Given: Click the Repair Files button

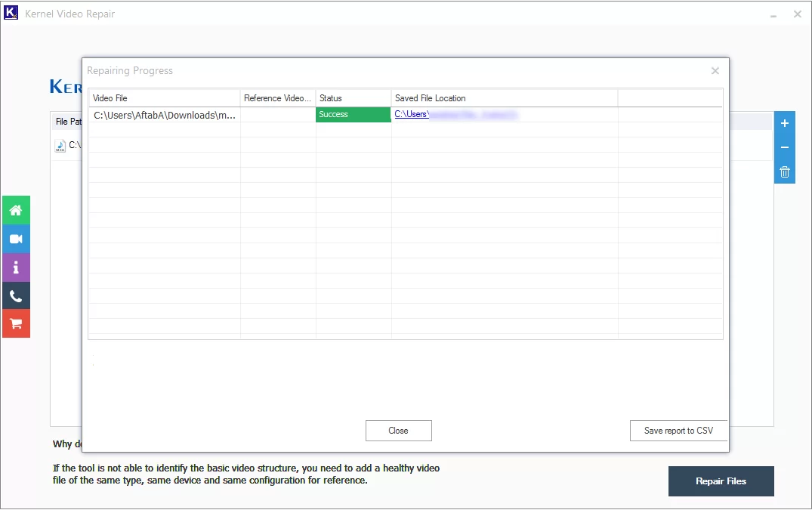Looking at the screenshot, I should click(721, 481).
